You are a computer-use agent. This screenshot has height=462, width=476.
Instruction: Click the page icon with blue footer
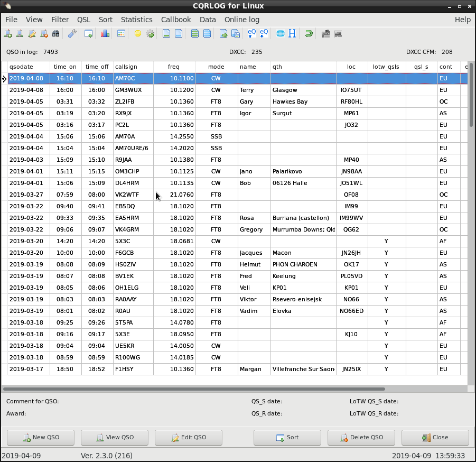point(179,33)
